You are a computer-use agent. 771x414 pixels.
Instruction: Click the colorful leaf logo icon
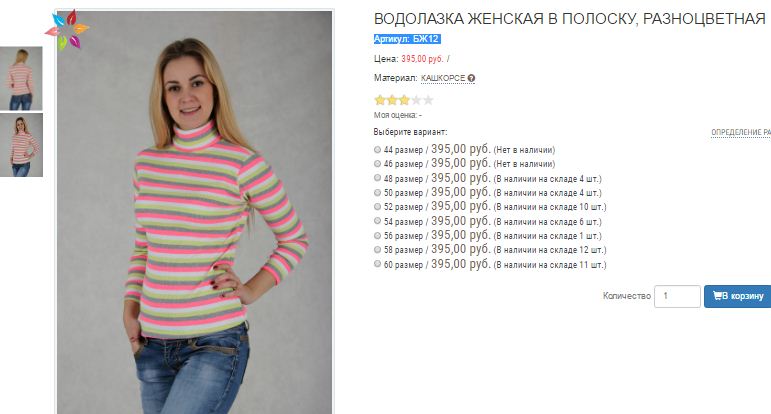point(67,30)
